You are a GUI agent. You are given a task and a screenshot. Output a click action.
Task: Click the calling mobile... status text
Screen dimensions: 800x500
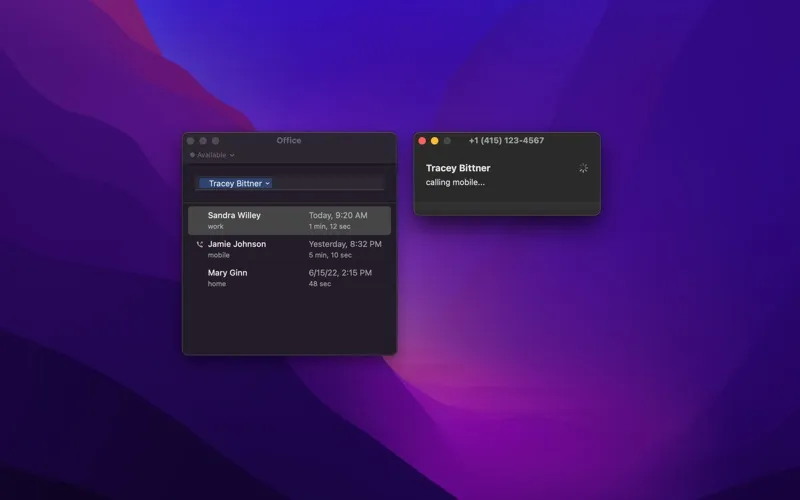pyautogui.click(x=455, y=182)
